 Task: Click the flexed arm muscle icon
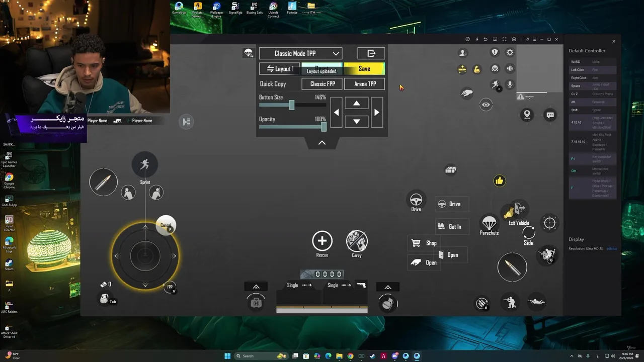pos(476,69)
